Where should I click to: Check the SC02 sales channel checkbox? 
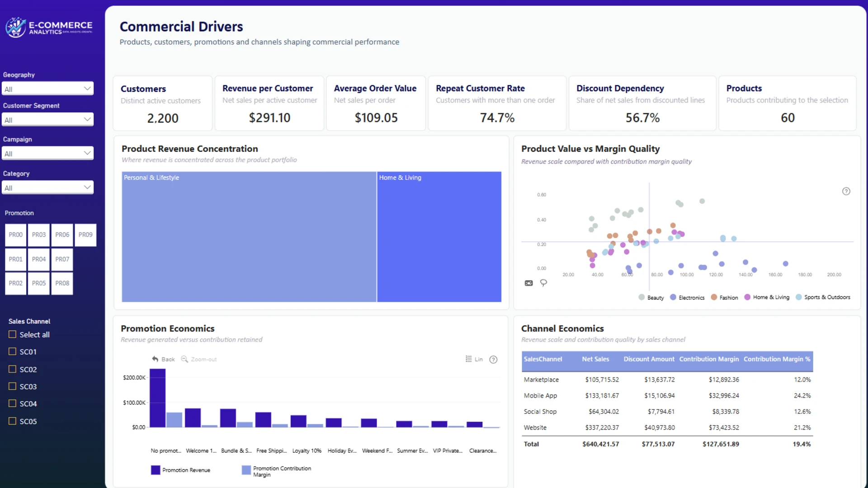[x=13, y=369]
